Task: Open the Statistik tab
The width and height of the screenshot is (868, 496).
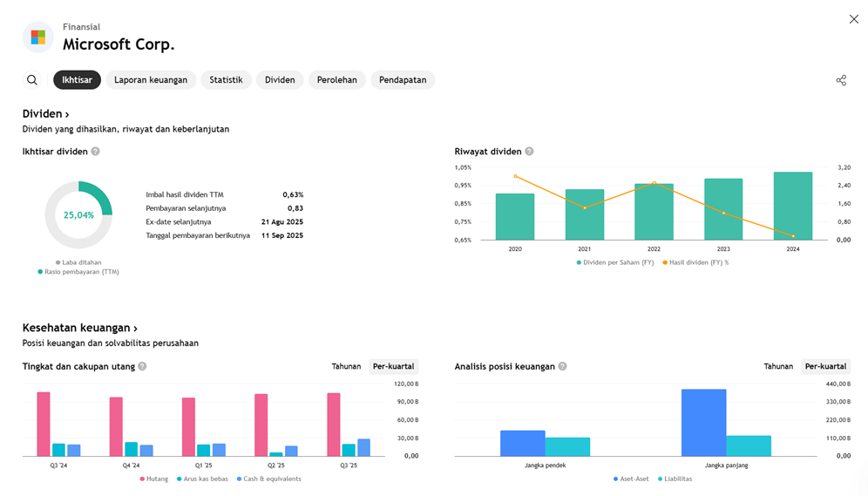Action: click(226, 79)
